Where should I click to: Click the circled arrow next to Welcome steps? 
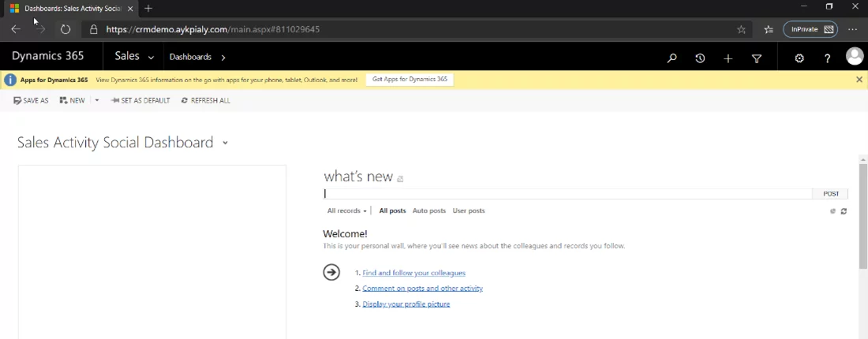pyautogui.click(x=331, y=272)
